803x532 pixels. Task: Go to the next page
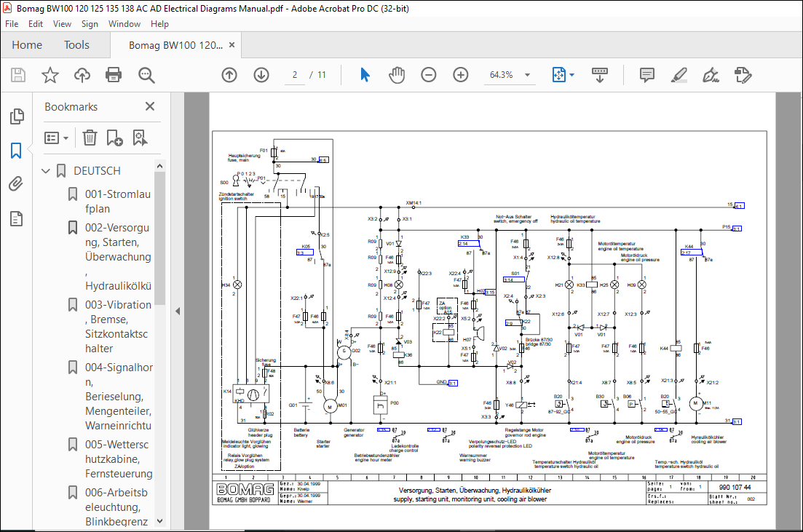coord(261,74)
